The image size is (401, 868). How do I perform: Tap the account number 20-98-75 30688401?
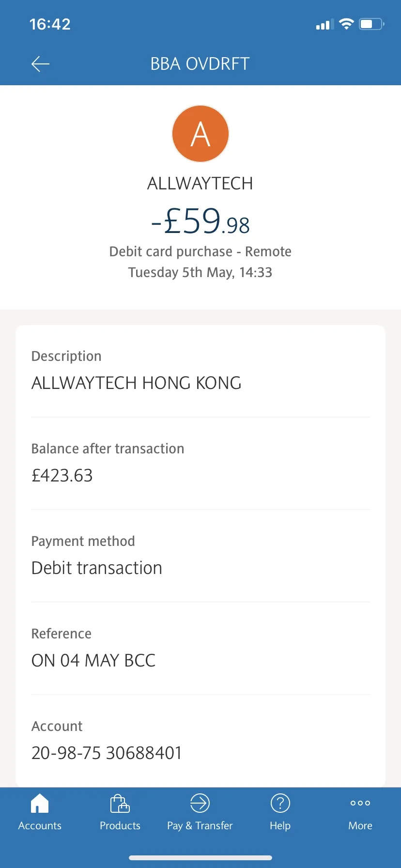pyautogui.click(x=107, y=753)
